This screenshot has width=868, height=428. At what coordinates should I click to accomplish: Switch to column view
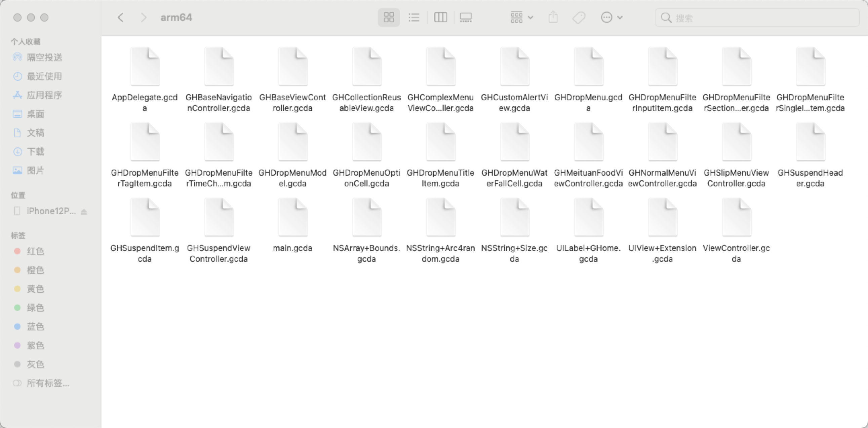(x=440, y=17)
